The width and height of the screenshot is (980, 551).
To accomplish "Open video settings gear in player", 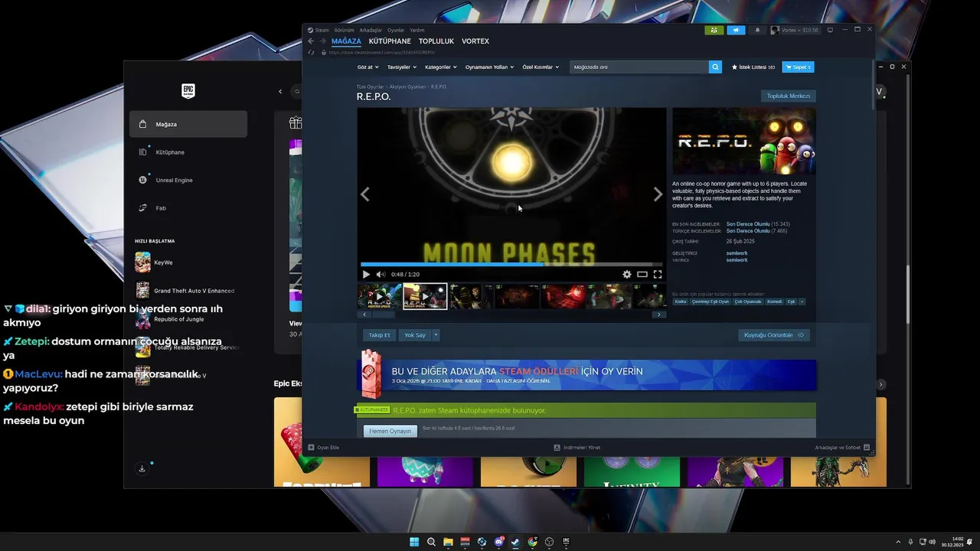I will click(627, 274).
